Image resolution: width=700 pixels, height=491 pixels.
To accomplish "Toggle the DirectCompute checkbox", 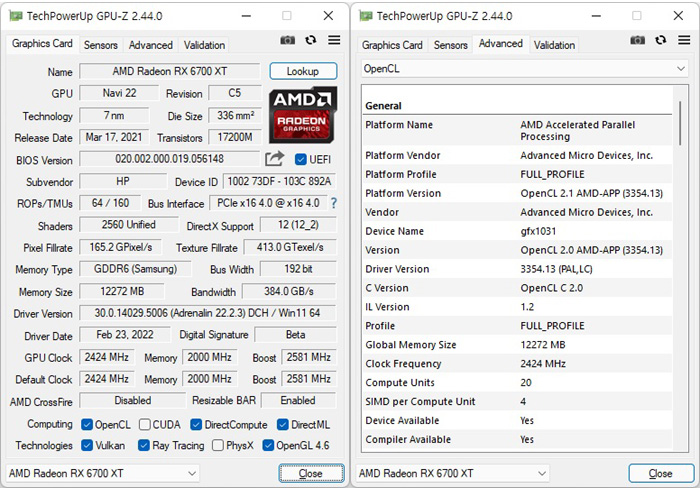I will 196,424.
